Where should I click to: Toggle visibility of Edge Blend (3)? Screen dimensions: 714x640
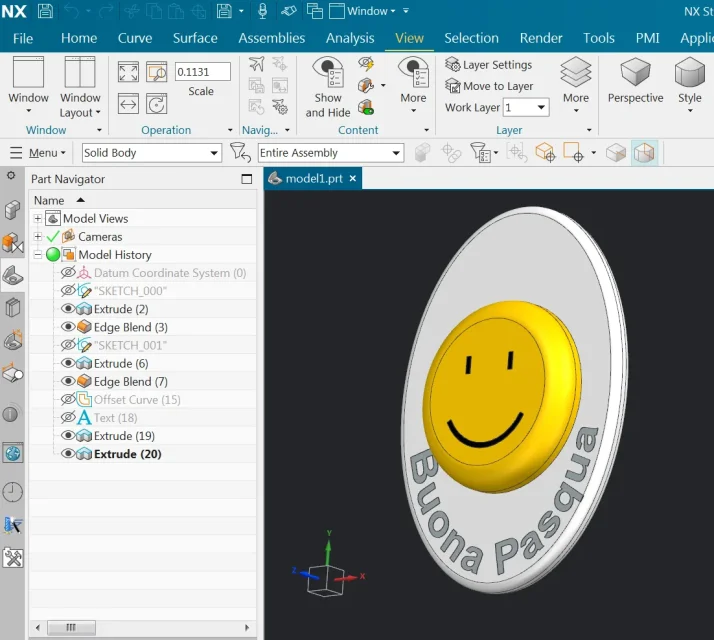coord(68,327)
